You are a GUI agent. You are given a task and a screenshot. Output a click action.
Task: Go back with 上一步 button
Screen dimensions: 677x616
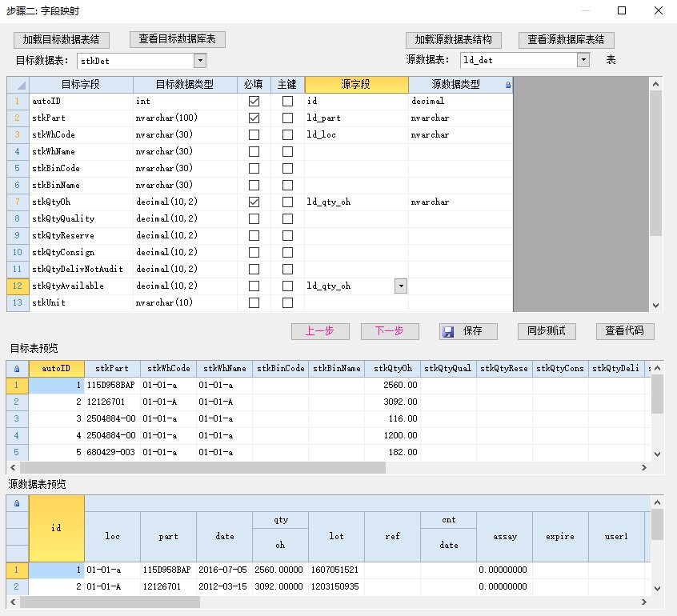click(x=320, y=331)
